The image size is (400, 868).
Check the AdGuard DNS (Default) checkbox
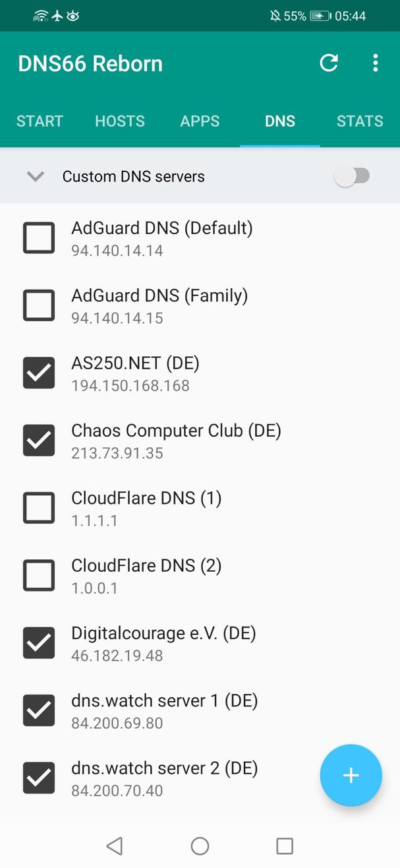39,237
